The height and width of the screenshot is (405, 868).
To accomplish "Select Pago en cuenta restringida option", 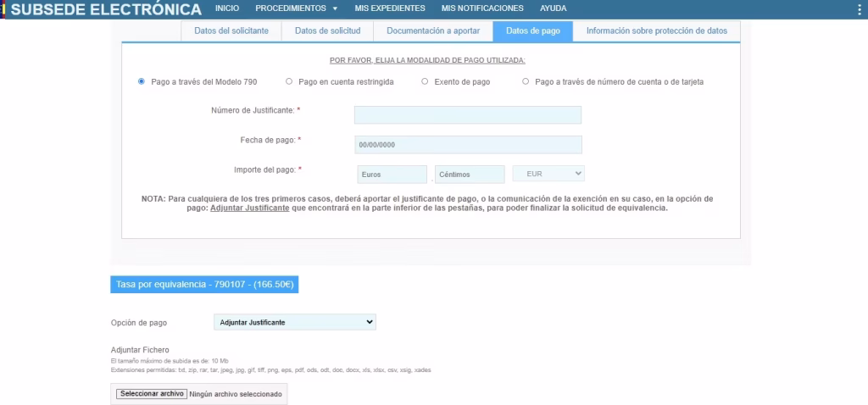I will 289,81.
